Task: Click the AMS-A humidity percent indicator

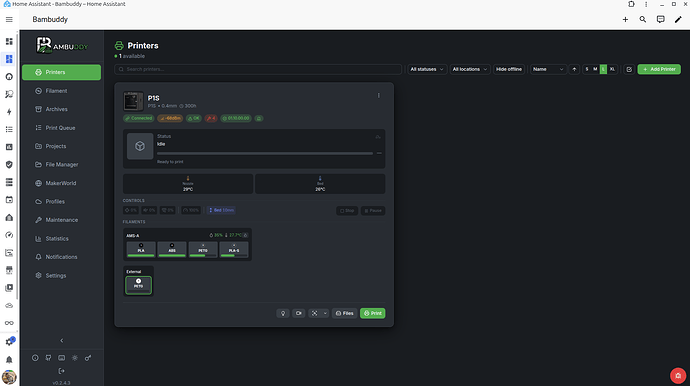Action: (x=216, y=235)
